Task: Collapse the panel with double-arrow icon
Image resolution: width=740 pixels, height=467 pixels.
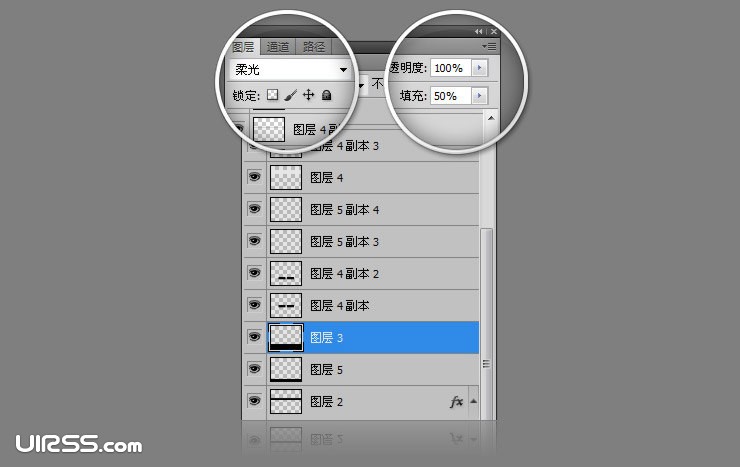Action: (x=479, y=32)
